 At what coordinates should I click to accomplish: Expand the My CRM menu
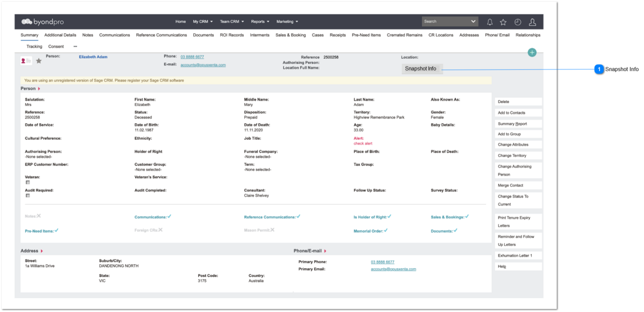(x=203, y=21)
